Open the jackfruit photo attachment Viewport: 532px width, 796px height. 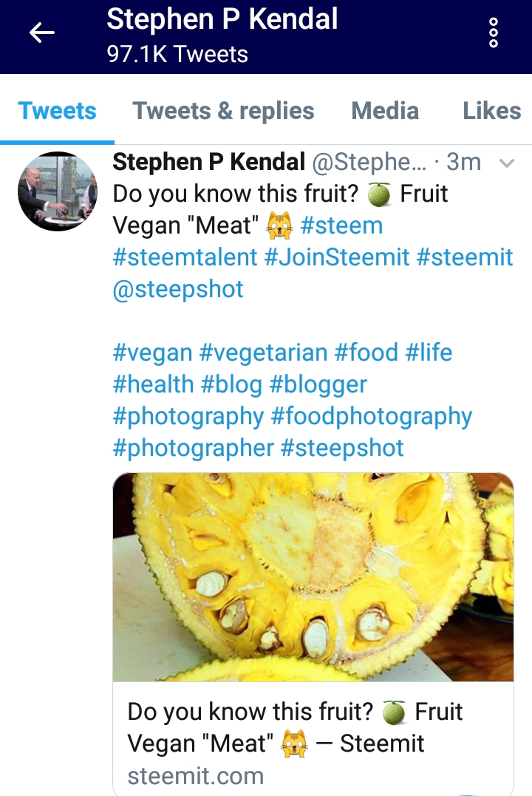tap(313, 576)
